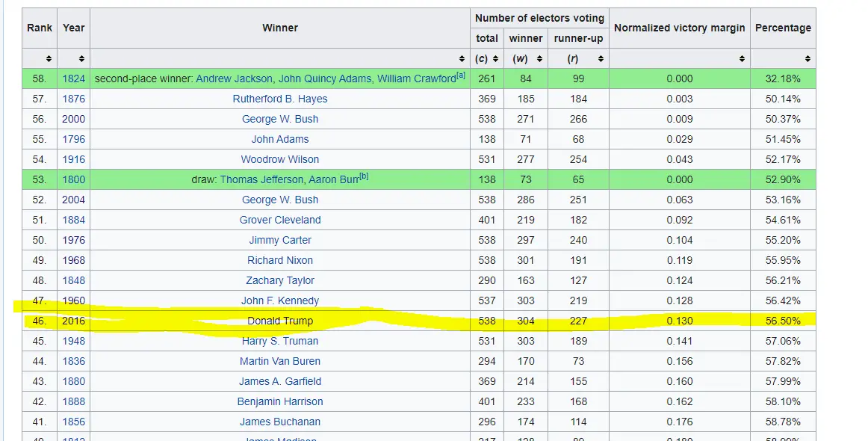Sort table by Rank column arrows

49,58
